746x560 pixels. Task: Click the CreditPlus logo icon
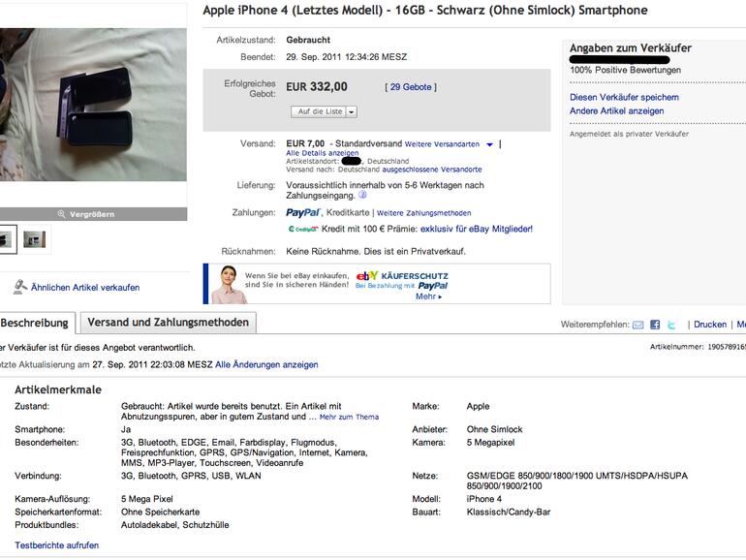304,230
